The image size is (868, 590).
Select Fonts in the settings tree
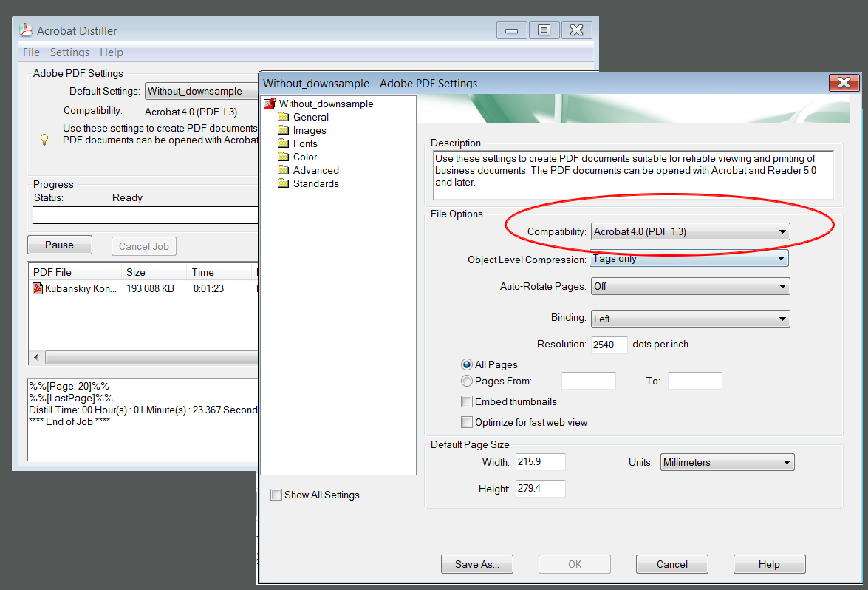coord(305,143)
